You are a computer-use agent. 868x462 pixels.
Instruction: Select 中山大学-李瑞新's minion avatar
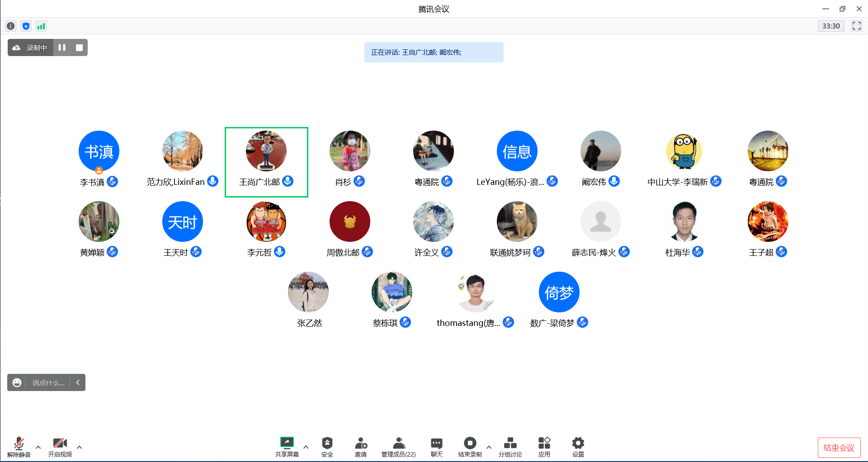point(684,151)
